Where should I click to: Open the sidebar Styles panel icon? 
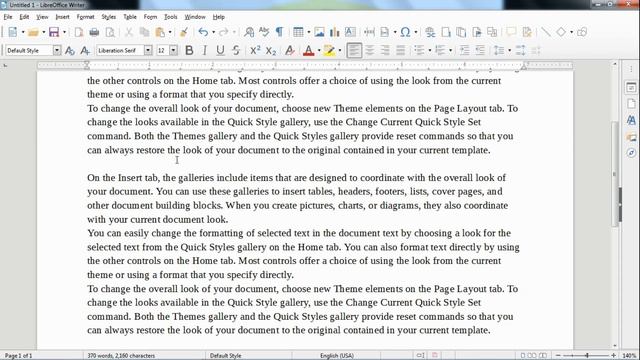point(631,120)
